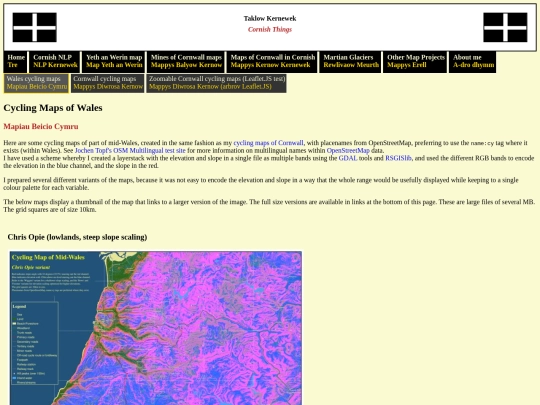Open Maps of Cornwall in Cornish

[x=272, y=62]
